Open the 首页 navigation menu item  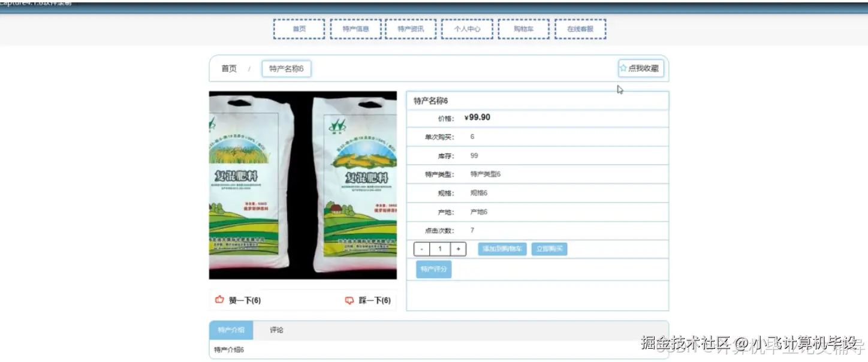click(299, 29)
